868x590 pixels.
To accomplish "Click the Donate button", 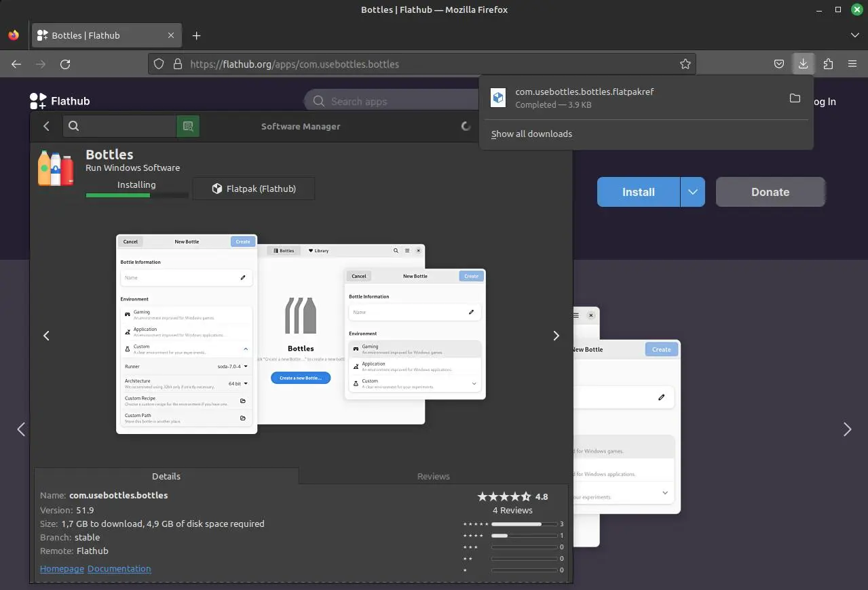I will pos(770,192).
